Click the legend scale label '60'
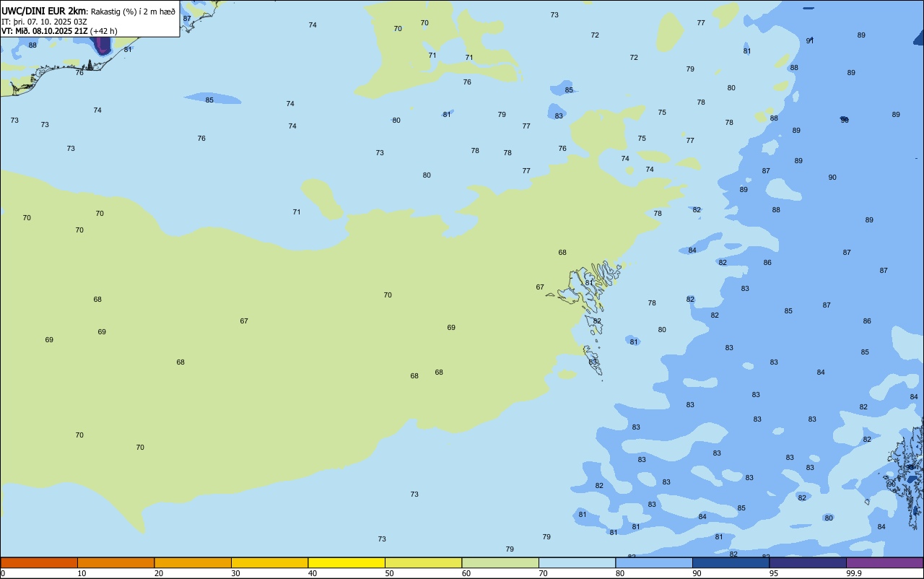This screenshot has height=579, width=924. (x=466, y=573)
